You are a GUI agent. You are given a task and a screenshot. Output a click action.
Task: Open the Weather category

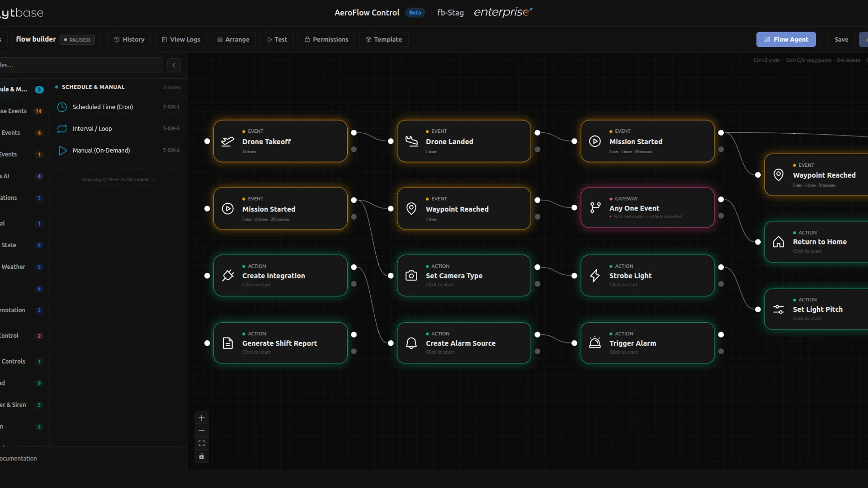23,267
